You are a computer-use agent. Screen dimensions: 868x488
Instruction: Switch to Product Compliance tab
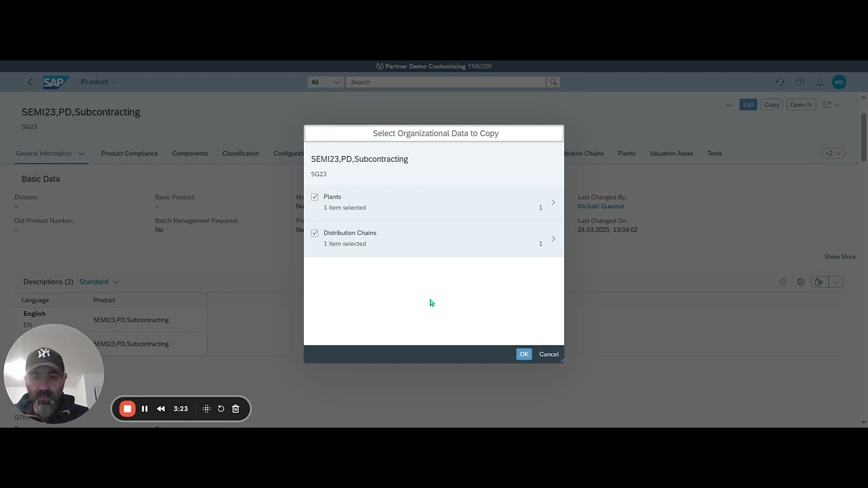tap(130, 154)
